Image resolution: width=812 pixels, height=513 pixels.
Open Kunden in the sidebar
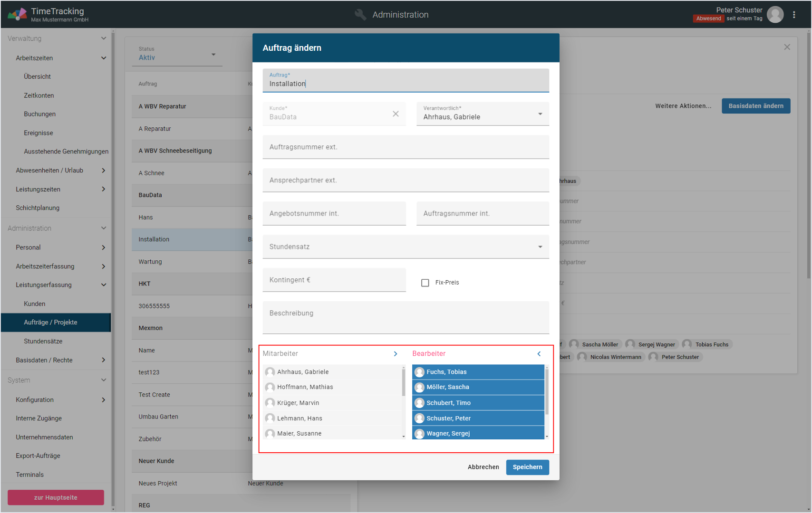coord(35,304)
